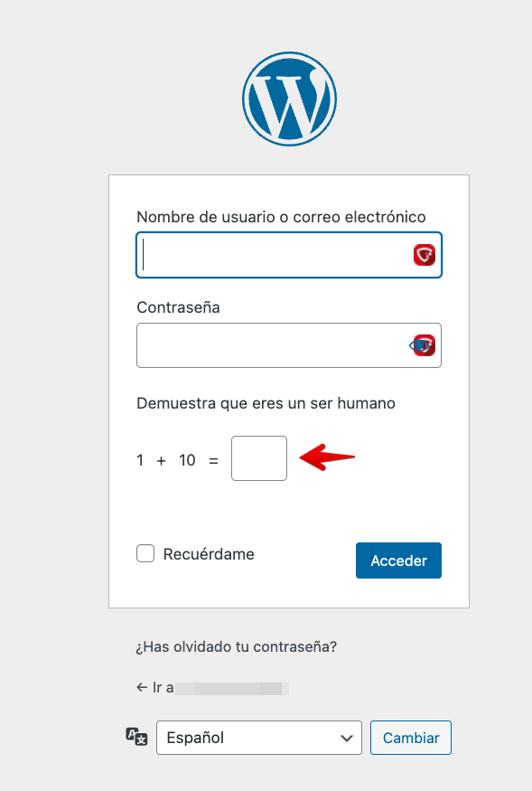Click the language translation icon beside Español

(x=136, y=737)
